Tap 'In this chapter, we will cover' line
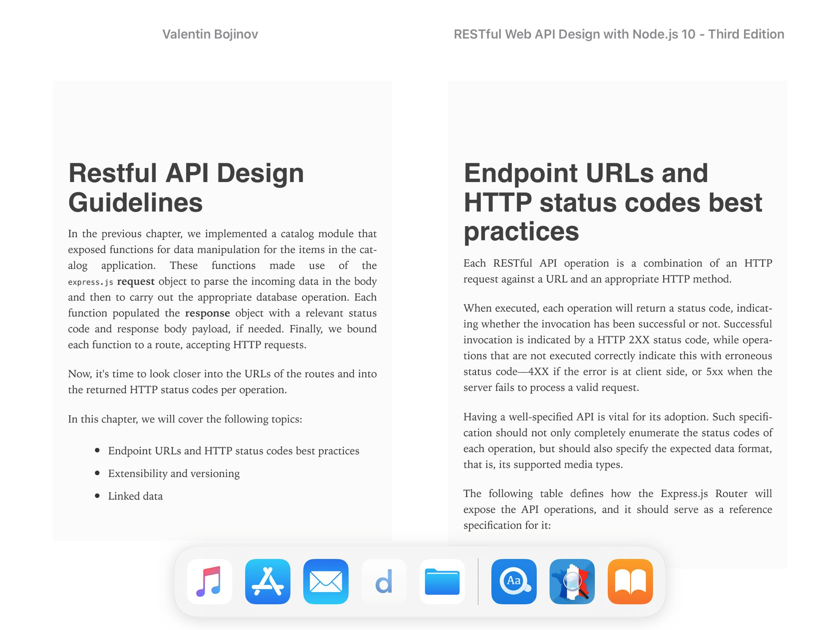 (x=185, y=419)
